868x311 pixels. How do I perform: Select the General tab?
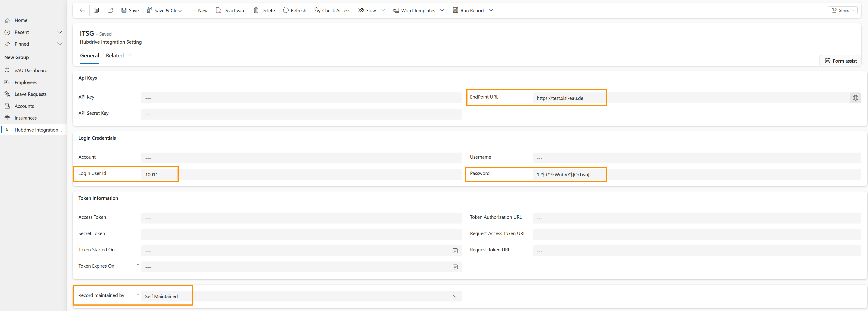(x=89, y=56)
